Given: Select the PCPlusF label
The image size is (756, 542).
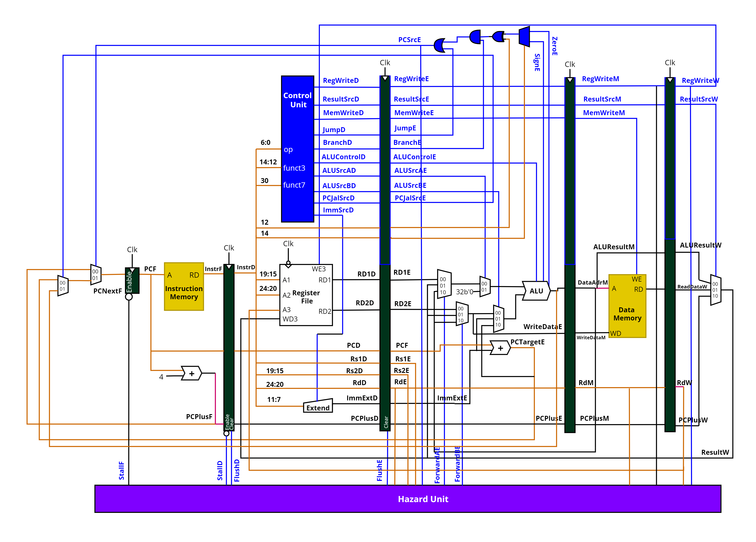Looking at the screenshot, I should pos(199,417).
